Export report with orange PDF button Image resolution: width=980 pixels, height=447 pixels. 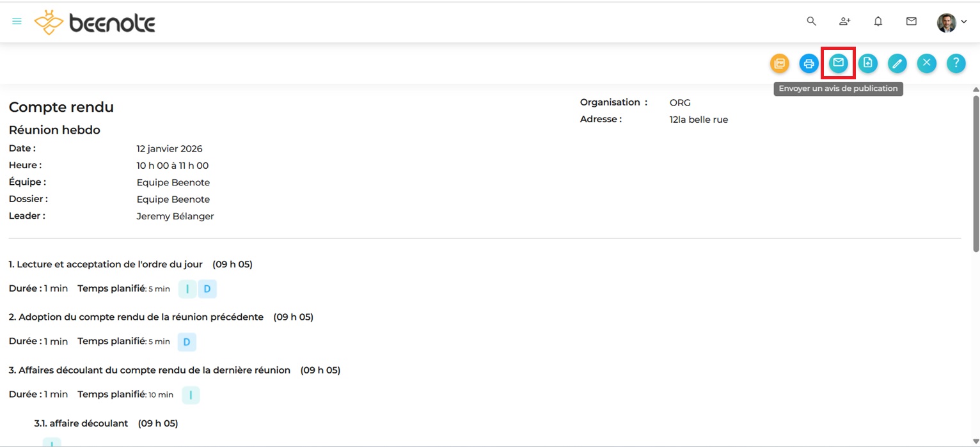tap(779, 63)
